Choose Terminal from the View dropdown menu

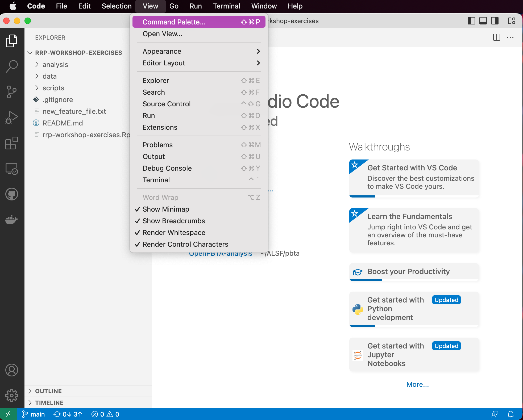199,180
